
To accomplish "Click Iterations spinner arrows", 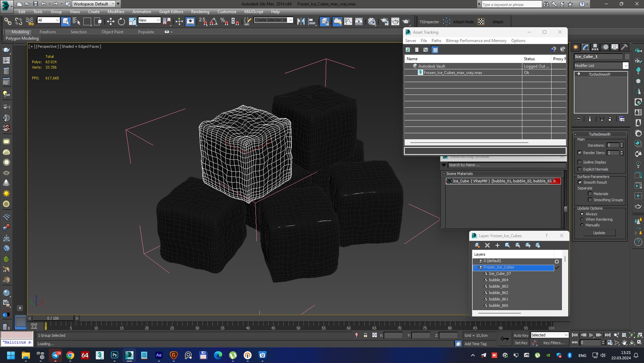I will click(621, 145).
